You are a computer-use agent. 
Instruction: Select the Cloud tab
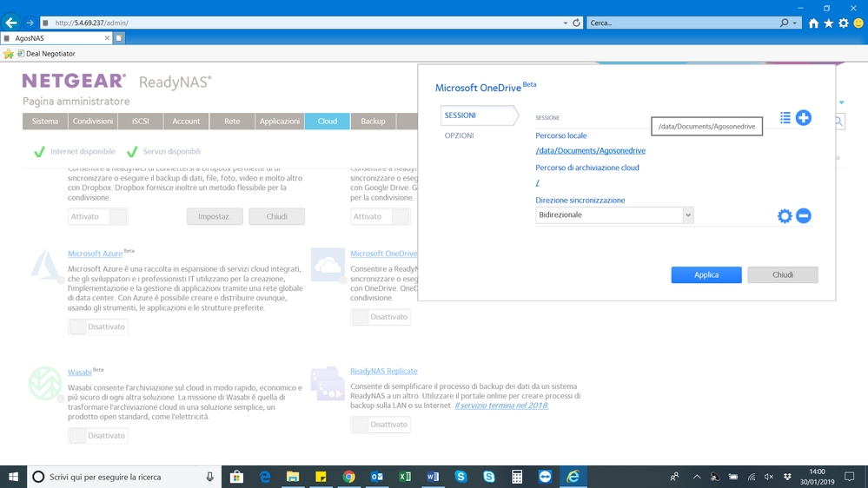point(328,122)
